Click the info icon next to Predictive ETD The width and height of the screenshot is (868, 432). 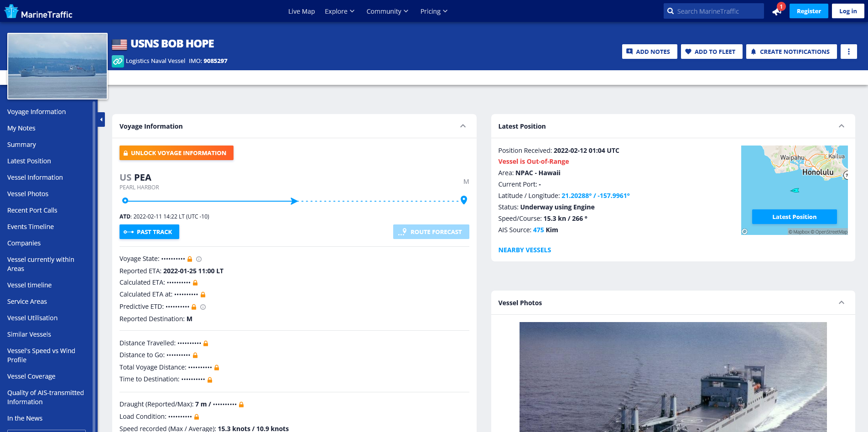(x=203, y=307)
